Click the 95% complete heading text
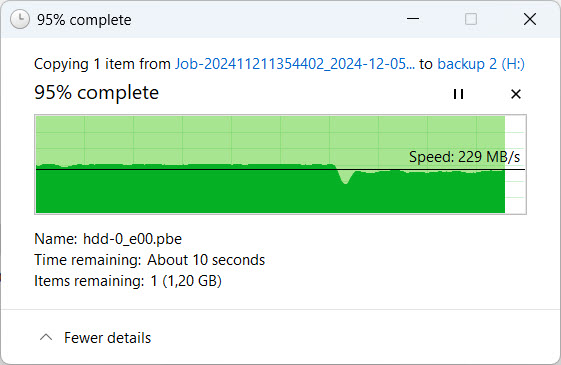This screenshot has width=561, height=365. pyautogui.click(x=96, y=93)
